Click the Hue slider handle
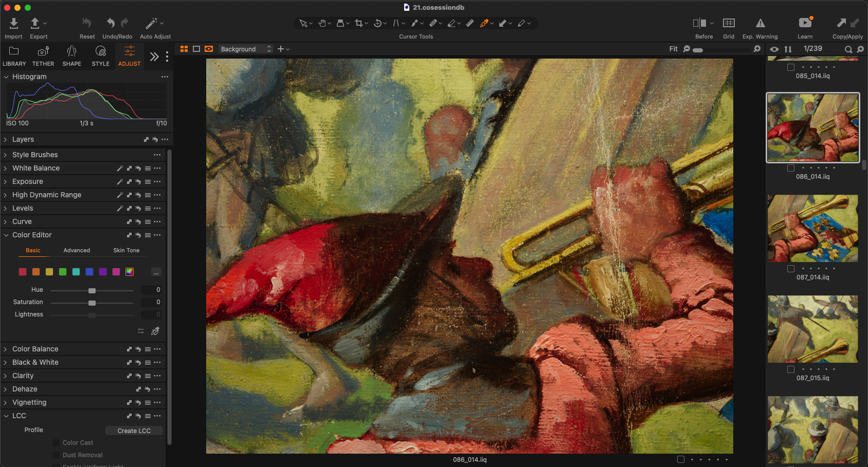 click(x=92, y=291)
